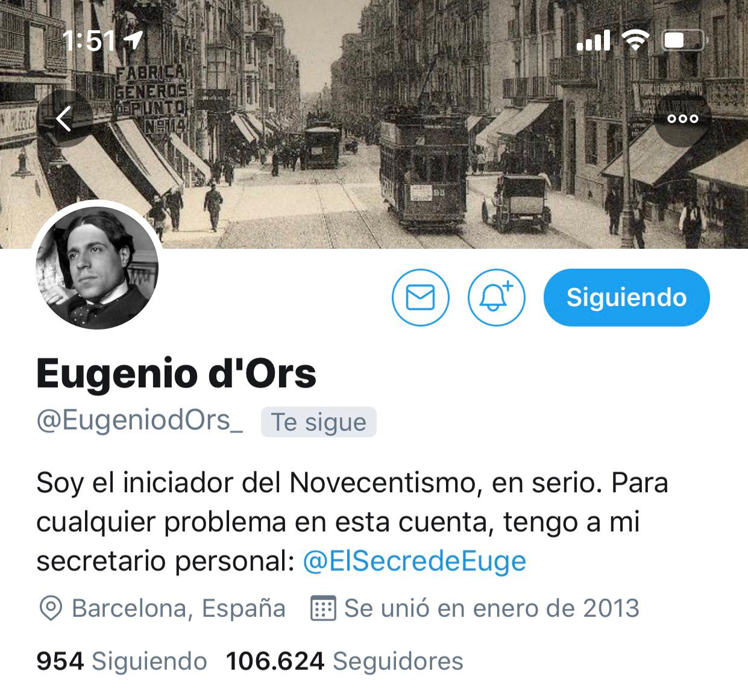Toggle the Siguiendo follow button
748x700 pixels.
pos(627,298)
